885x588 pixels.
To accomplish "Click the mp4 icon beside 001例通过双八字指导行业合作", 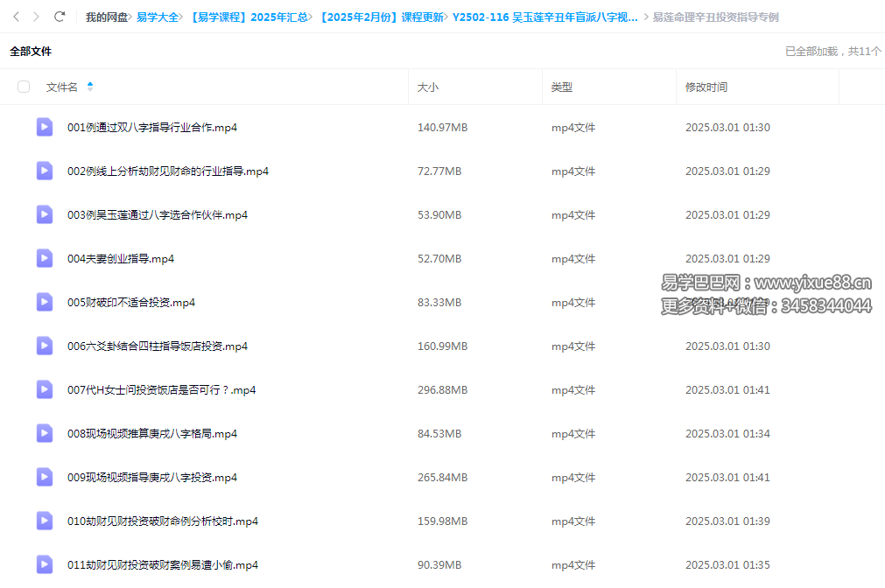I will [44, 126].
